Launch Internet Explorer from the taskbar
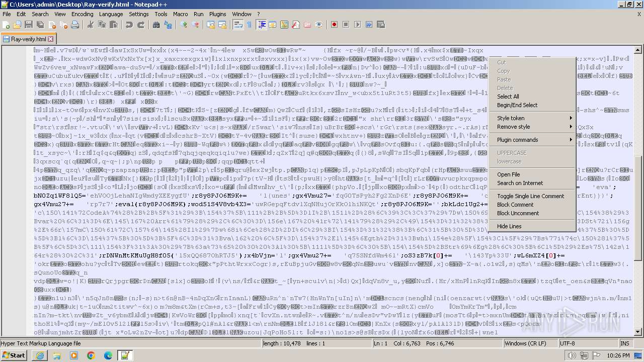The image size is (644, 362). point(40,355)
